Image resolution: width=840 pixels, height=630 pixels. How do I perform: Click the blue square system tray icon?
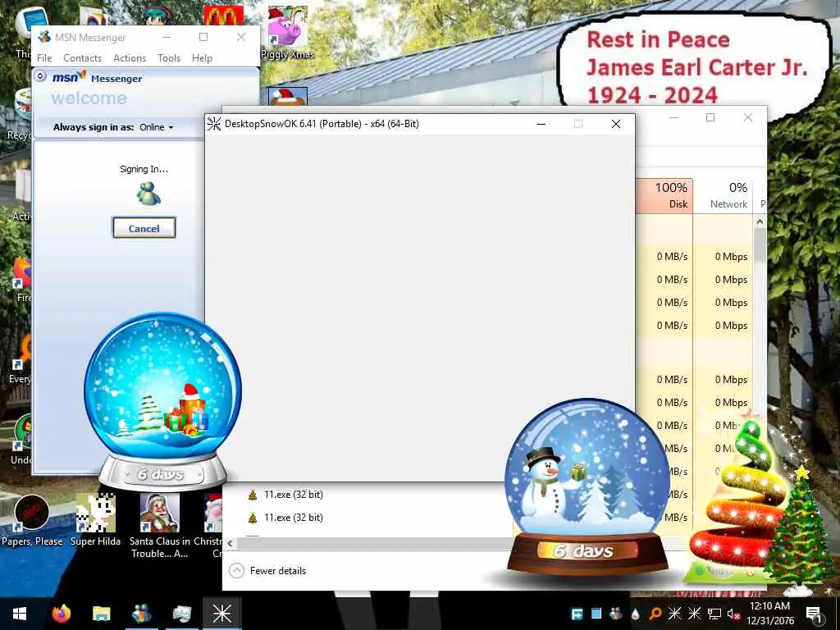[596, 614]
